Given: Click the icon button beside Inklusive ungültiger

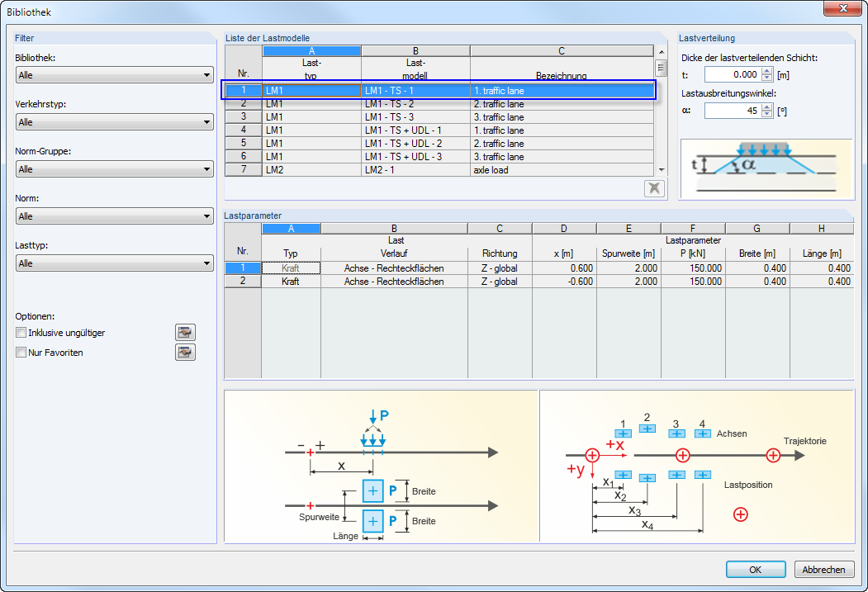Looking at the screenshot, I should [x=186, y=333].
